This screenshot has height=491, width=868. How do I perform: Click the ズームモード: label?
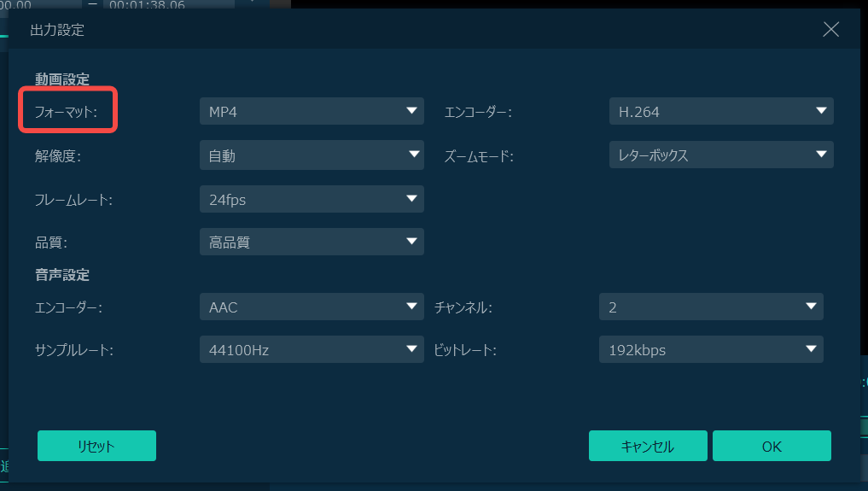pyautogui.click(x=479, y=156)
